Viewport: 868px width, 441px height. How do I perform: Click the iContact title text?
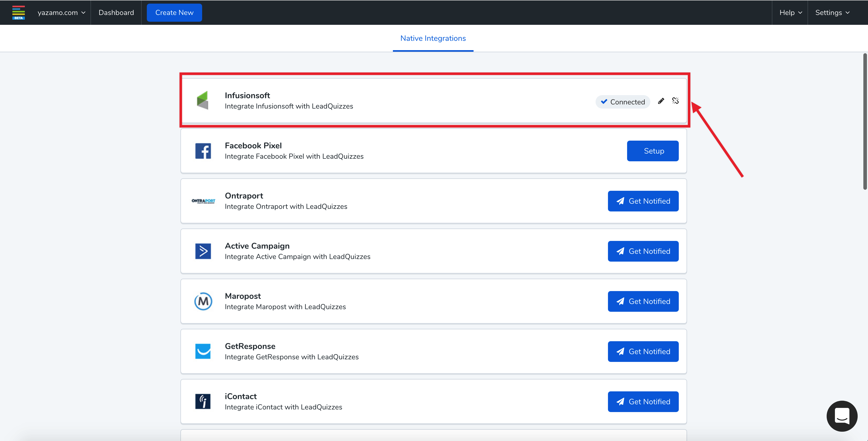pos(241,396)
